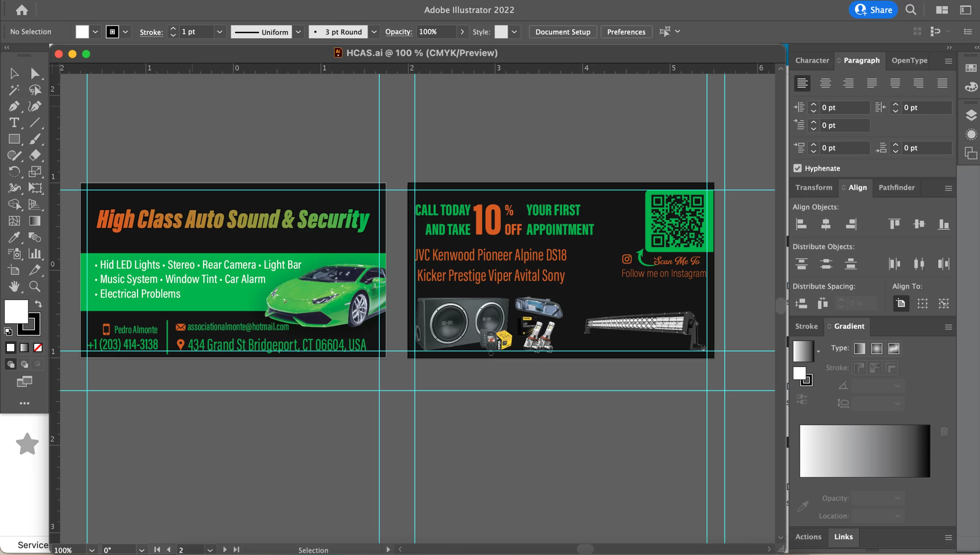The height and width of the screenshot is (555, 980).
Task: Select the Shape Builder tool
Action: (14, 204)
